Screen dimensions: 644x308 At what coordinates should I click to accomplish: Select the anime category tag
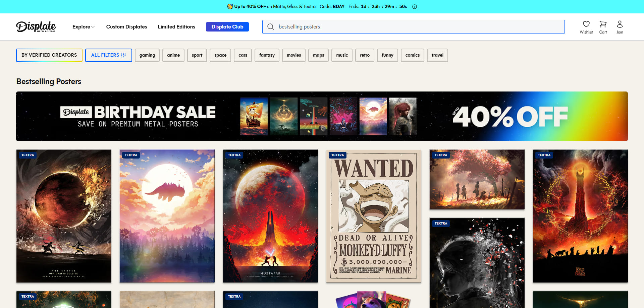pyautogui.click(x=173, y=55)
